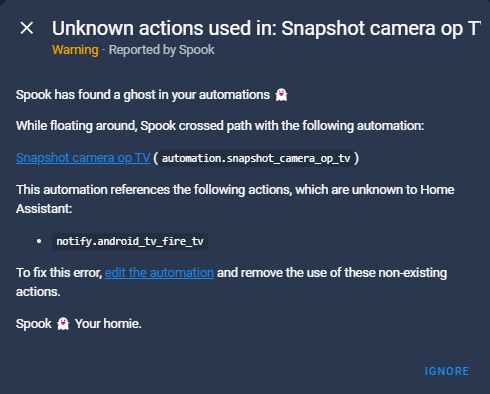Click the Unknown actions used in dialog title

pyautogui.click(x=266, y=28)
